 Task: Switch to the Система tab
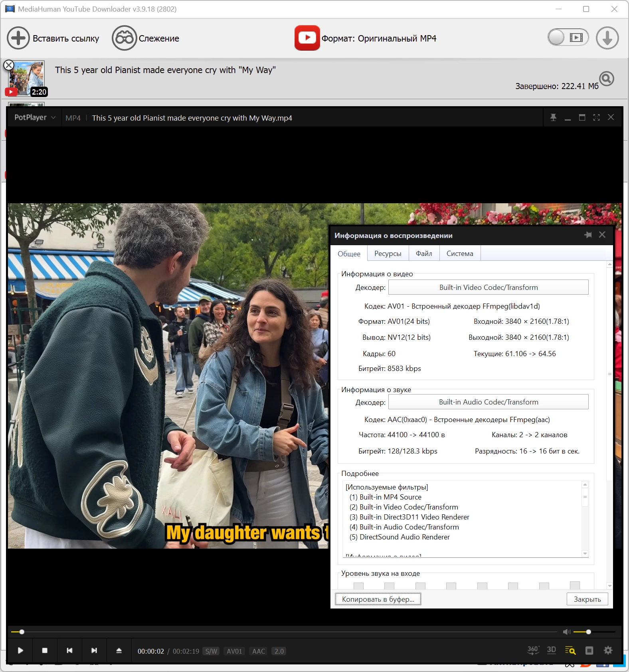459,254
